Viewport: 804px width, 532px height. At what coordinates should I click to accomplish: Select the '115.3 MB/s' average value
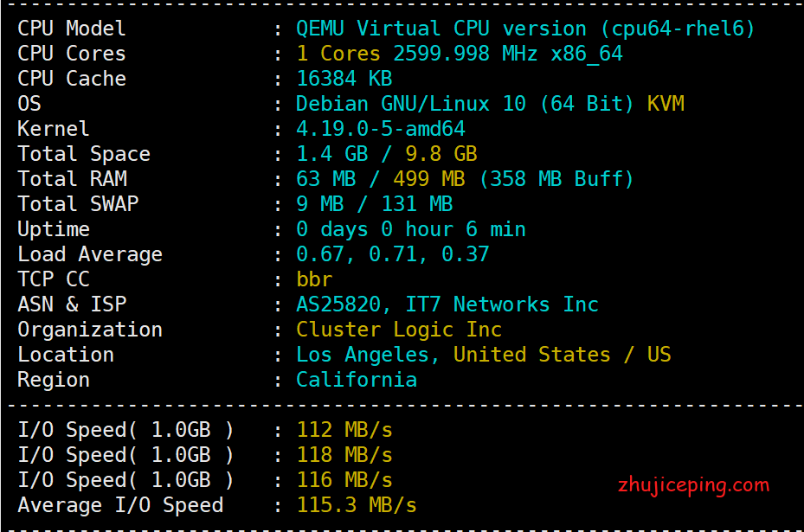point(357,505)
